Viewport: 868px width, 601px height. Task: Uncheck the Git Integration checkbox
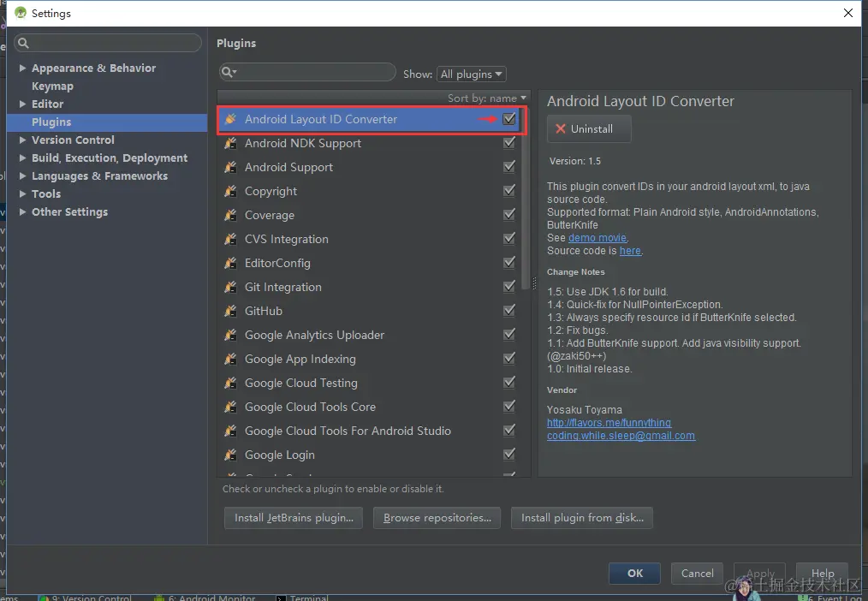tap(509, 286)
